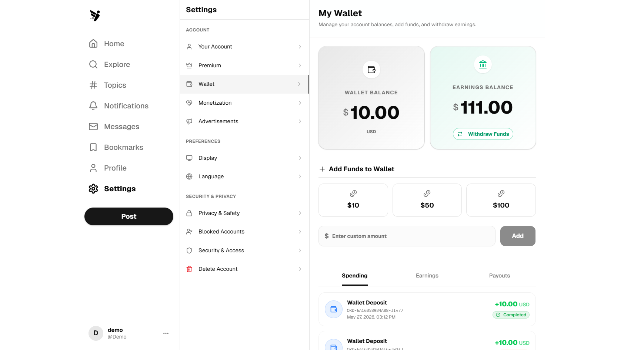Open the Wallet settings item
This screenshot has height=350, width=644.
pos(244,84)
